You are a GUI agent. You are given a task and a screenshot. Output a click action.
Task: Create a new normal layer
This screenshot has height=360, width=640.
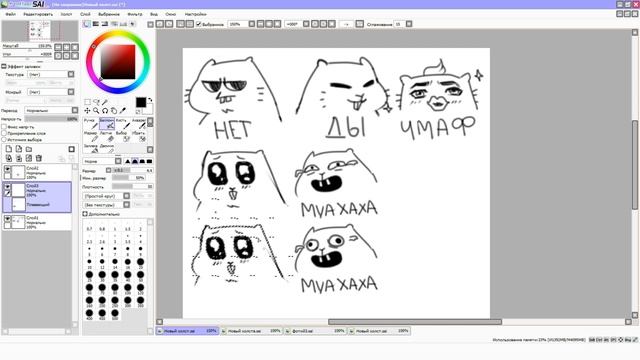[9, 149]
